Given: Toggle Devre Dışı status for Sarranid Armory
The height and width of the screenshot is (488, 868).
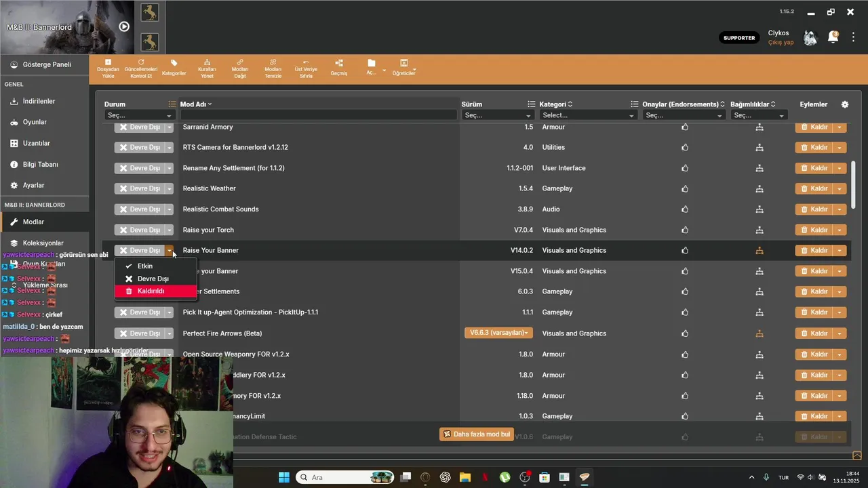Looking at the screenshot, I should pyautogui.click(x=140, y=127).
